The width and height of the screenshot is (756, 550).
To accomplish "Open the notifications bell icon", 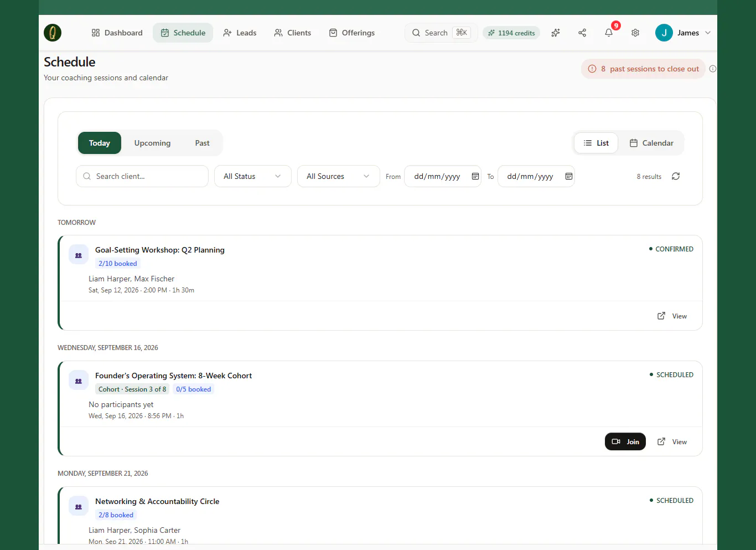I will [x=609, y=33].
